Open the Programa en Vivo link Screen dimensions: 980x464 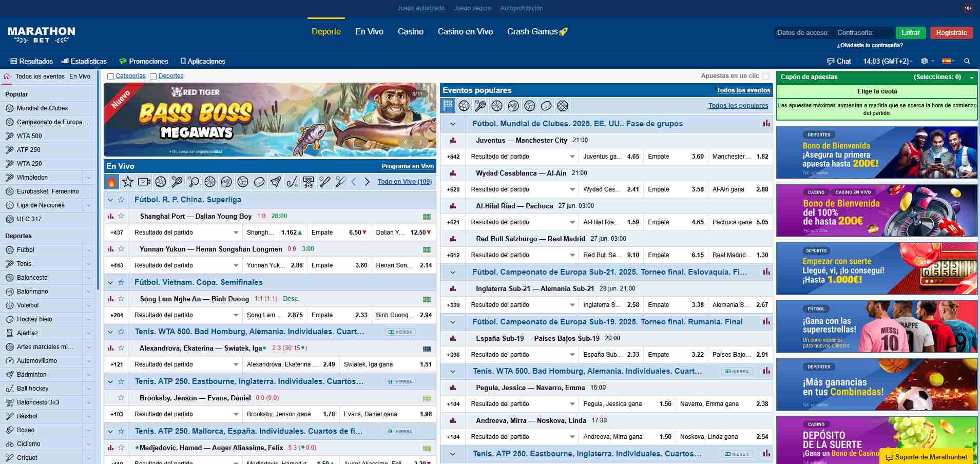408,166
